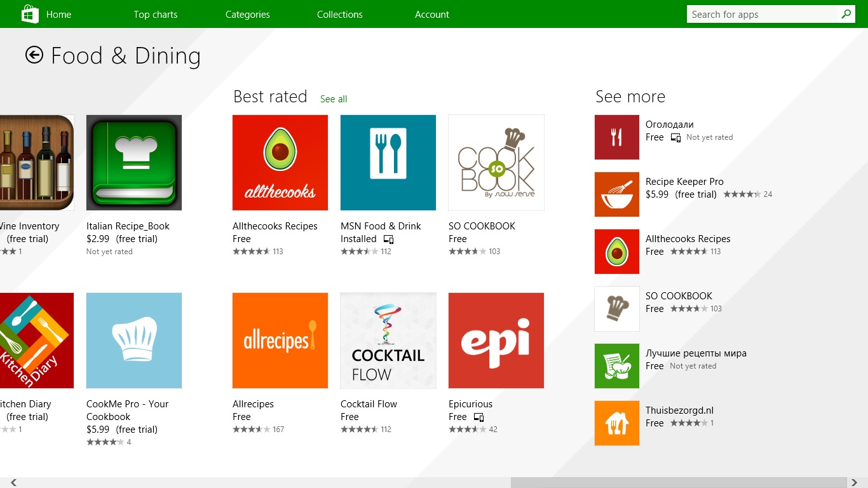Click the Windows Store logo icon
This screenshot has width=868, height=488.
point(30,14)
